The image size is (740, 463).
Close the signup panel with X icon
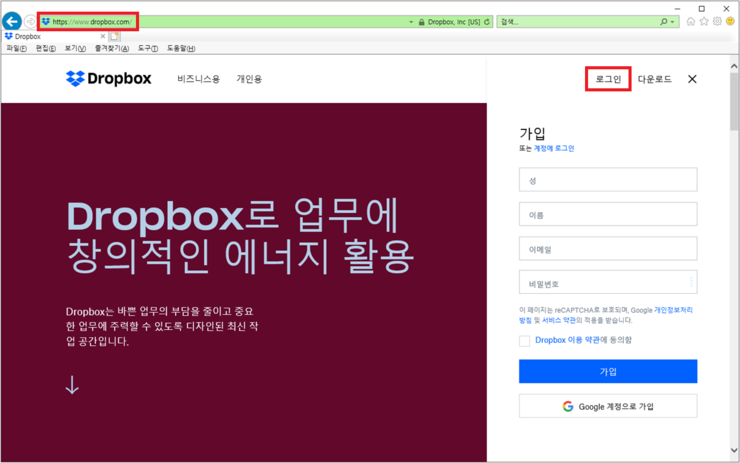point(692,79)
